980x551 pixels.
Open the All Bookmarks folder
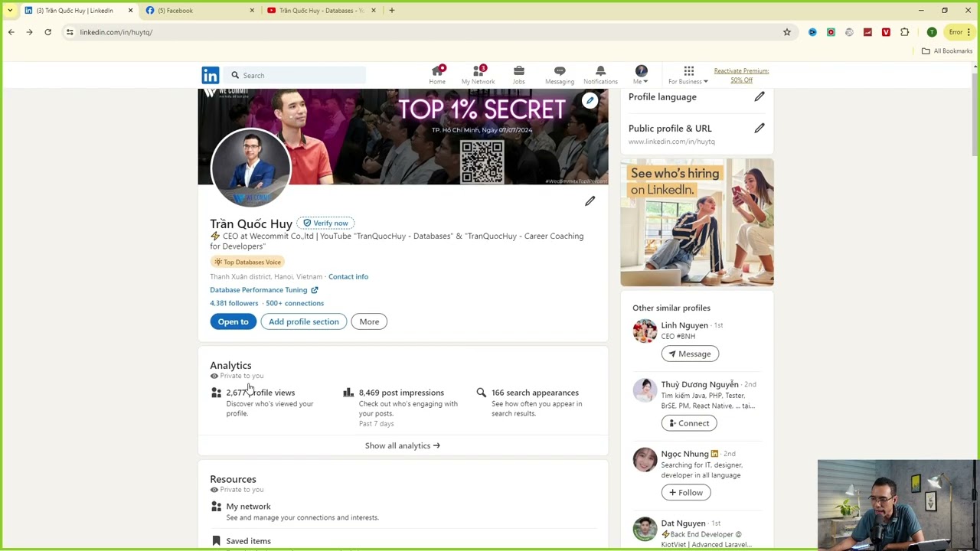coord(947,51)
